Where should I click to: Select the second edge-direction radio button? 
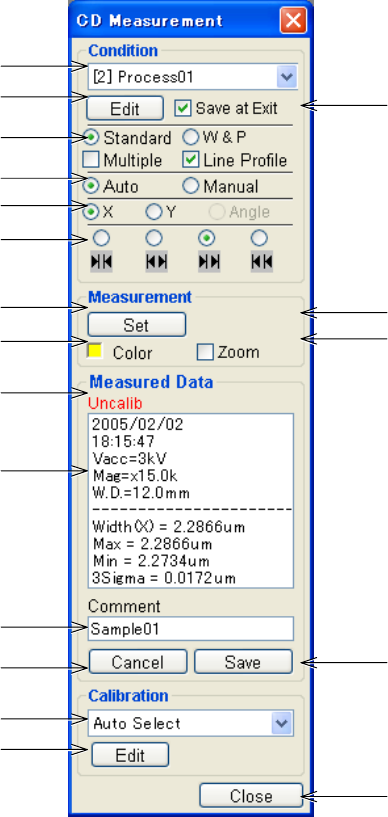[154, 239]
